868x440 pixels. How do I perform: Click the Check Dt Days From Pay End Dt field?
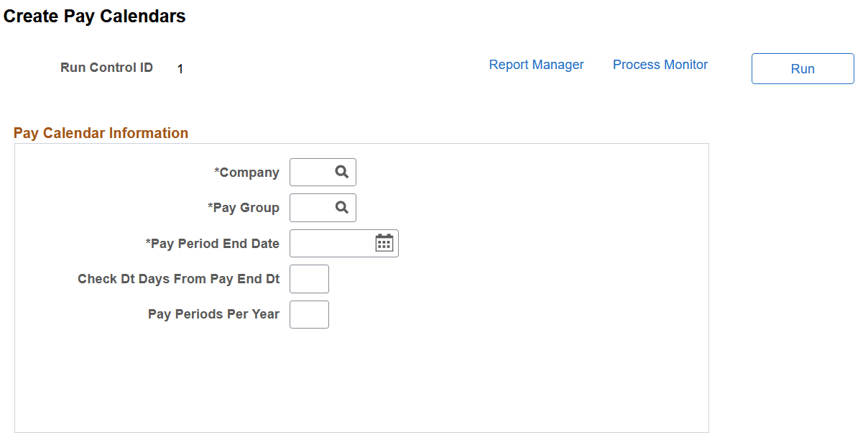pyautogui.click(x=309, y=279)
